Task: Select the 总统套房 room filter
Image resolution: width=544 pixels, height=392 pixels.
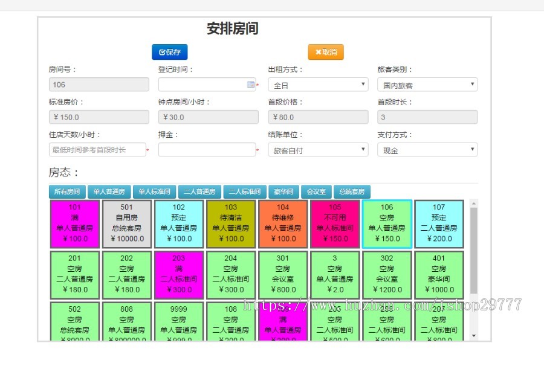Action: 351,191
